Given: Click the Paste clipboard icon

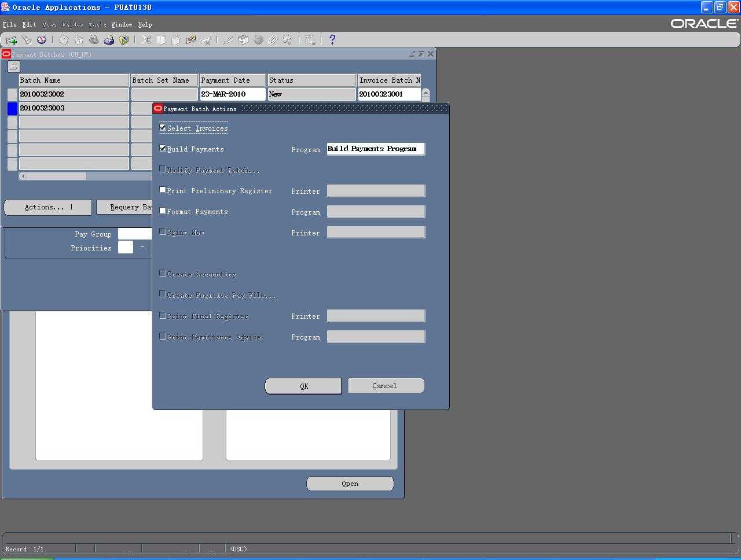Looking at the screenshot, I should coord(175,40).
